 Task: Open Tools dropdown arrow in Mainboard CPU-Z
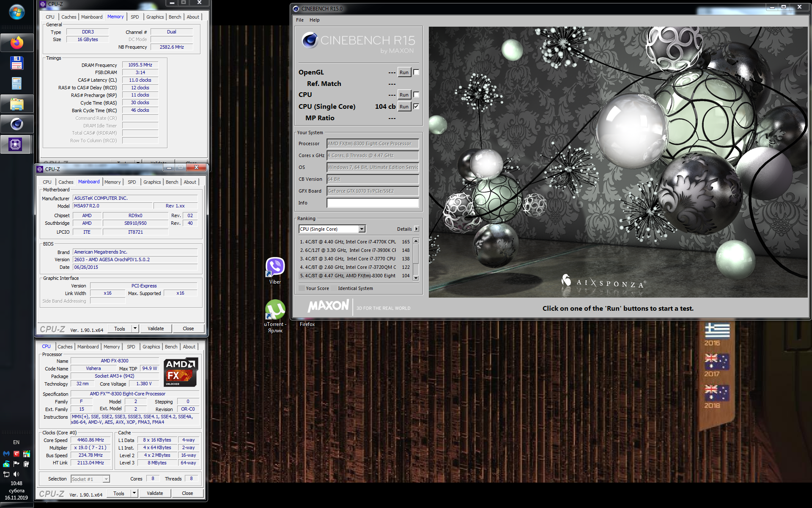click(x=135, y=329)
